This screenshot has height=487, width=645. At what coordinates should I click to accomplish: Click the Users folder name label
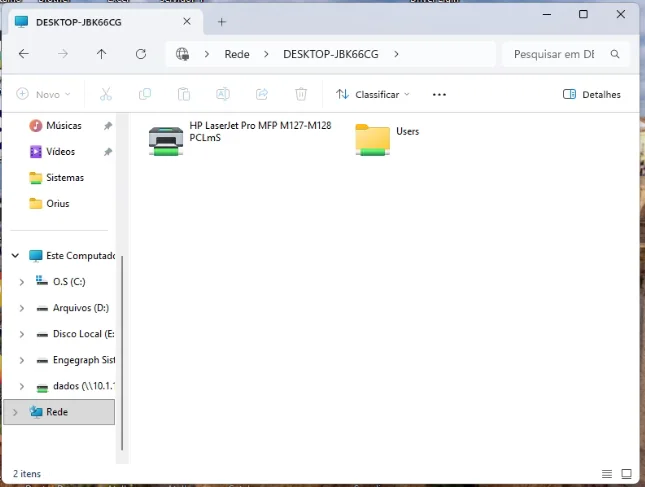coord(407,131)
